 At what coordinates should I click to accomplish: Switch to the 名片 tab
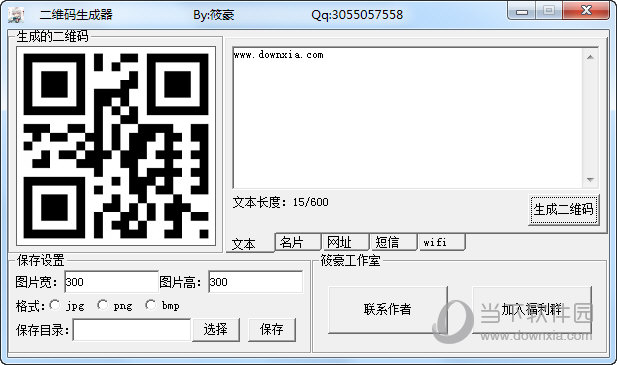tap(298, 242)
